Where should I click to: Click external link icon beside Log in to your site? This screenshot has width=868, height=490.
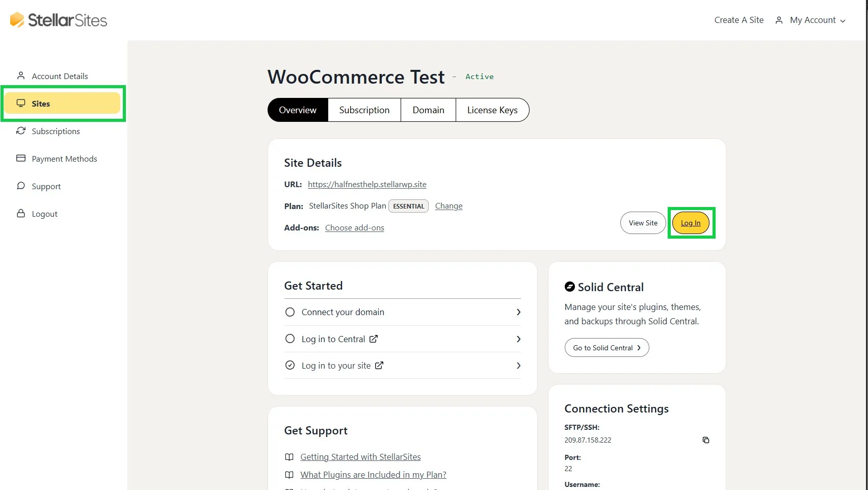[379, 365]
